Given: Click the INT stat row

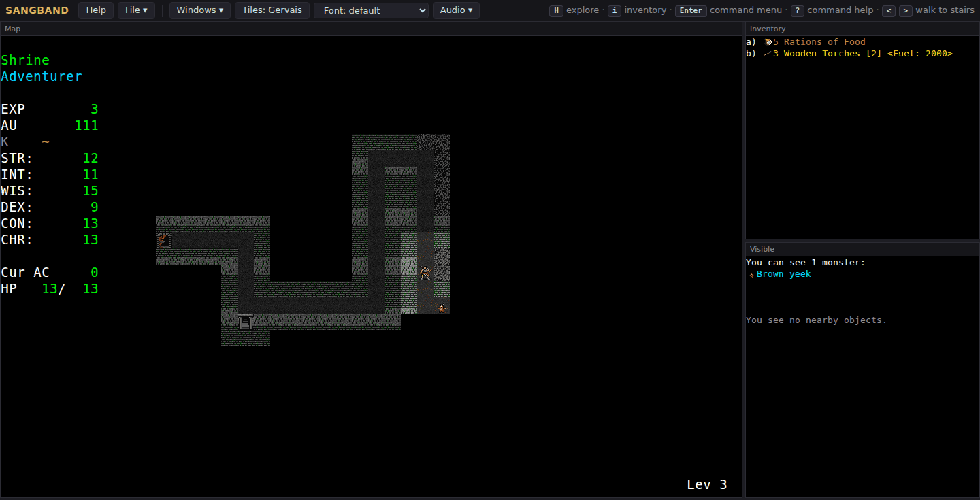Looking at the screenshot, I should pyautogui.click(x=50, y=174).
